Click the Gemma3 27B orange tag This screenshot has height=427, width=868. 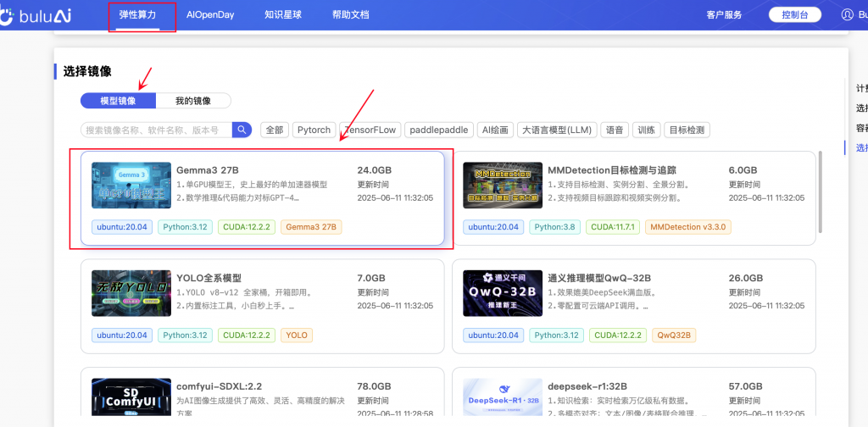311,227
